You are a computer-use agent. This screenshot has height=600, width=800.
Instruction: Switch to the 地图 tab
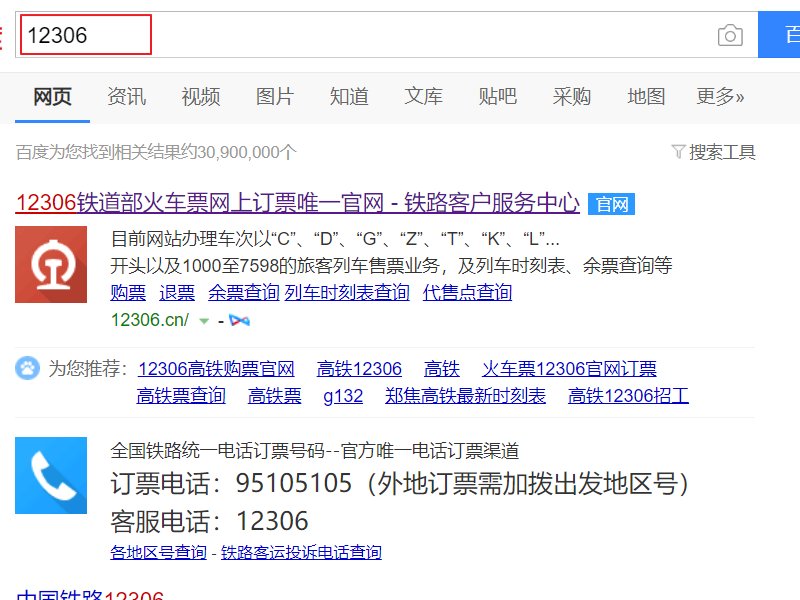coord(646,96)
